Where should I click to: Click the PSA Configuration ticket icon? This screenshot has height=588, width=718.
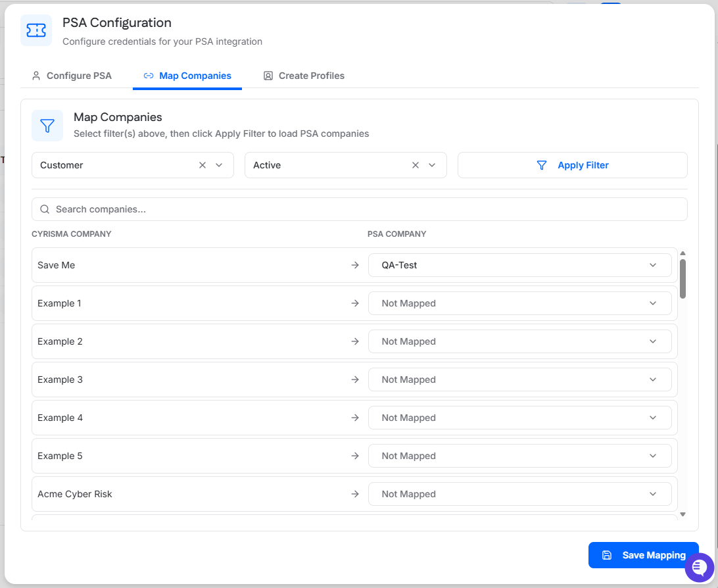tap(36, 30)
